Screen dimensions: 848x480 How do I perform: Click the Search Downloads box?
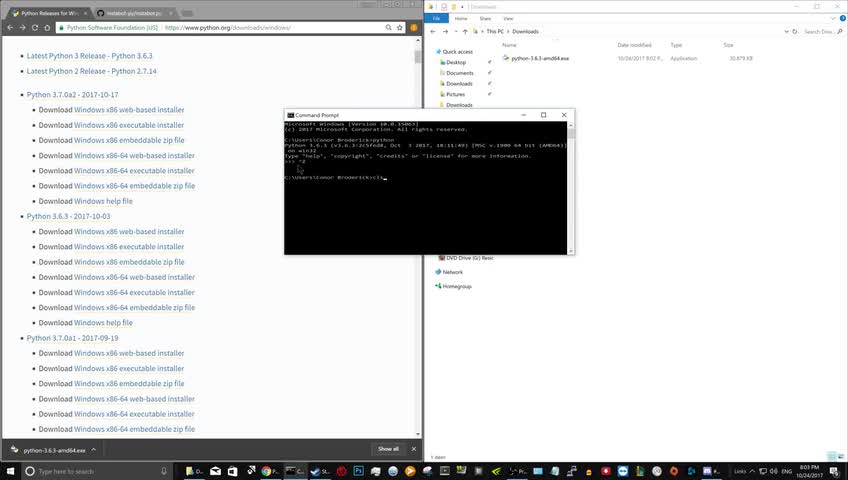coord(822,32)
